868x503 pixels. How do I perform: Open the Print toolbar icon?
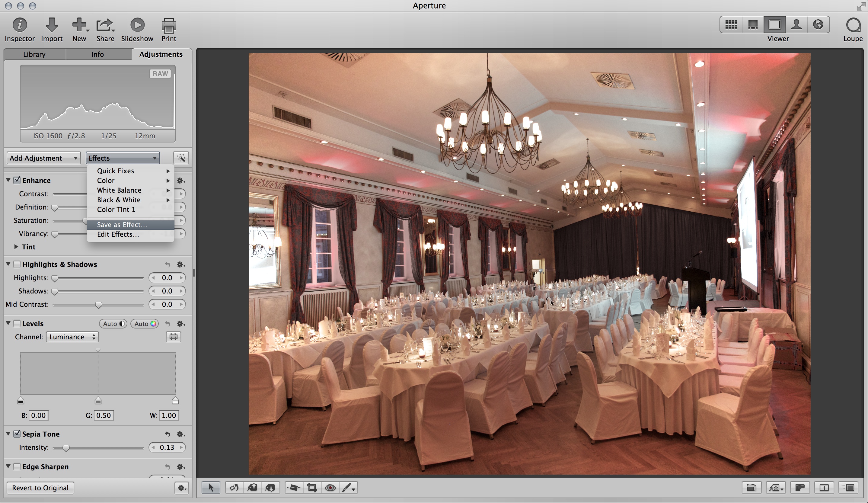point(169,25)
